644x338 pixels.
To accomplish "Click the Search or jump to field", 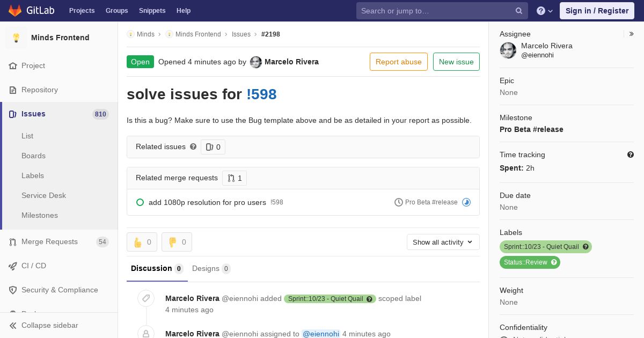I will click(x=442, y=11).
